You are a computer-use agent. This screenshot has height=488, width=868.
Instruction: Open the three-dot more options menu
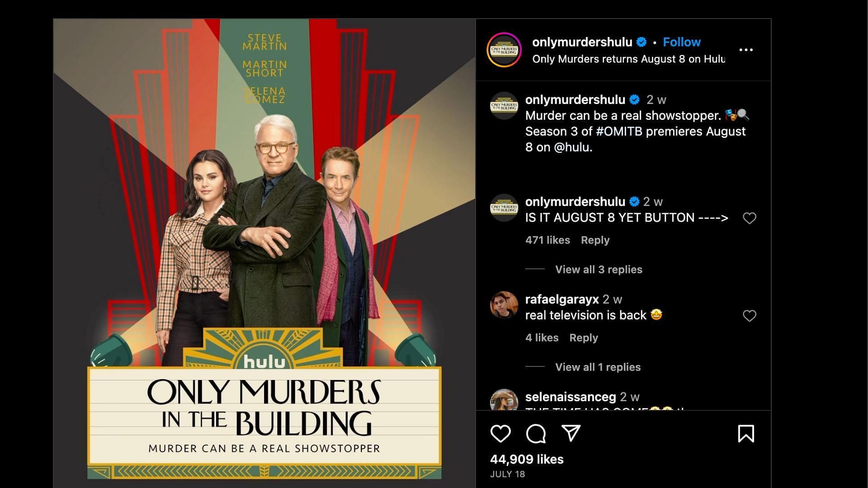(x=746, y=50)
